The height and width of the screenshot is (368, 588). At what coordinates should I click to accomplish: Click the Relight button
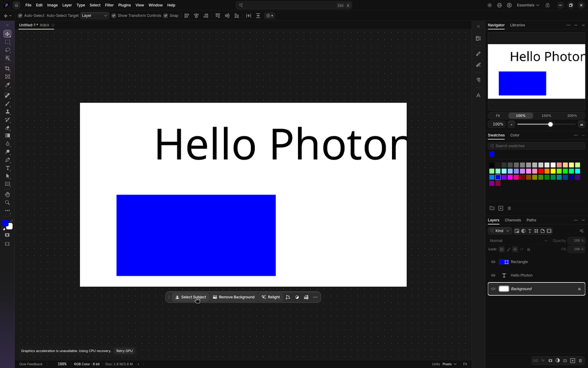[x=271, y=297]
